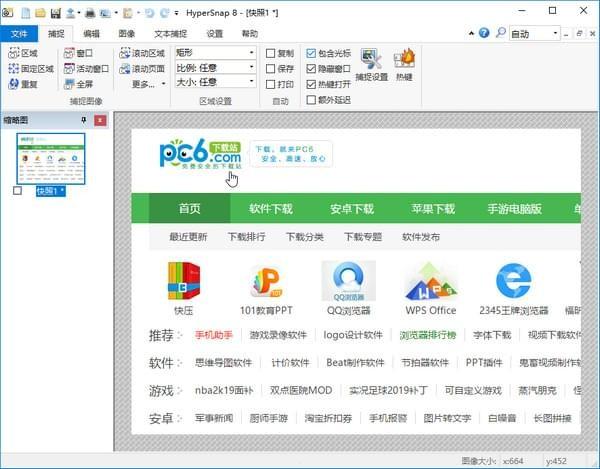Viewport: 600px width, 469px height.
Task: Choose the Window capture icon (窗口)
Action: [78, 53]
